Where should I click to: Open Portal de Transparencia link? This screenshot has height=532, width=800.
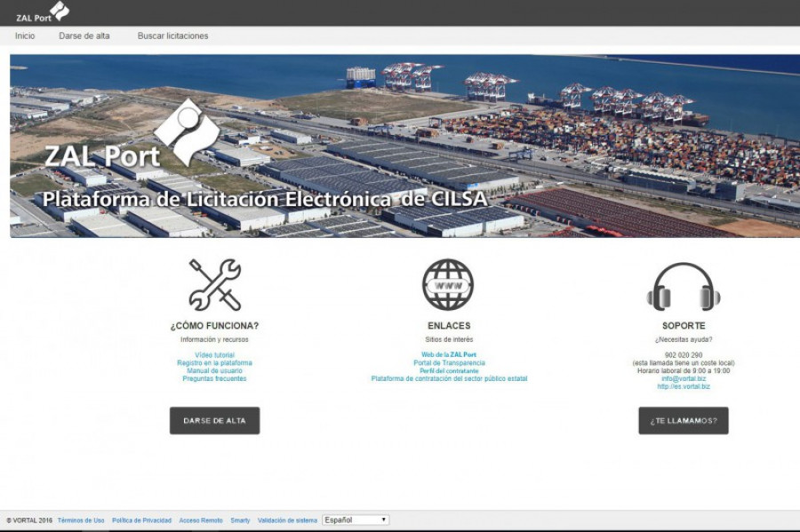449,363
